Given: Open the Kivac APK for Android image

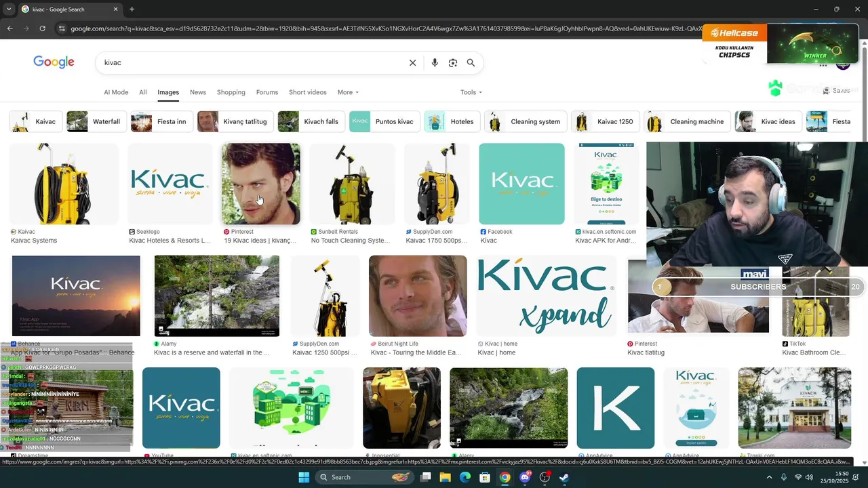Looking at the screenshot, I should [x=606, y=184].
